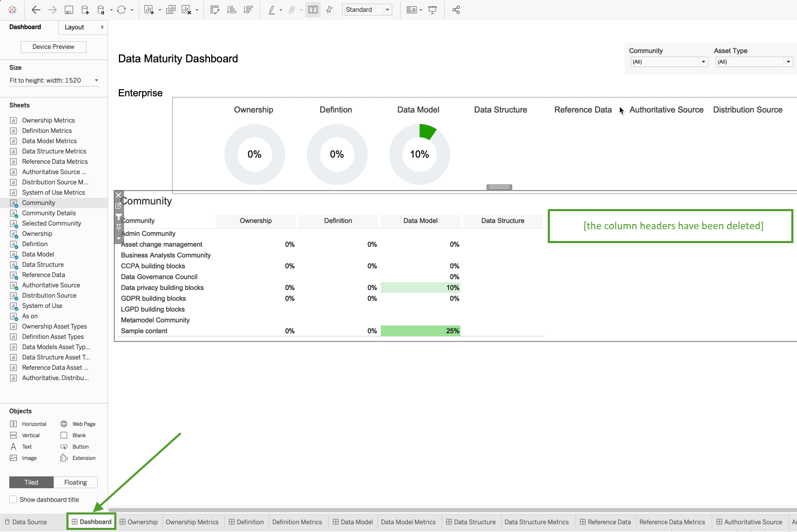Open the Ownership Metrics sheet tab
Viewport: 797px width, 532px height.
click(x=192, y=522)
